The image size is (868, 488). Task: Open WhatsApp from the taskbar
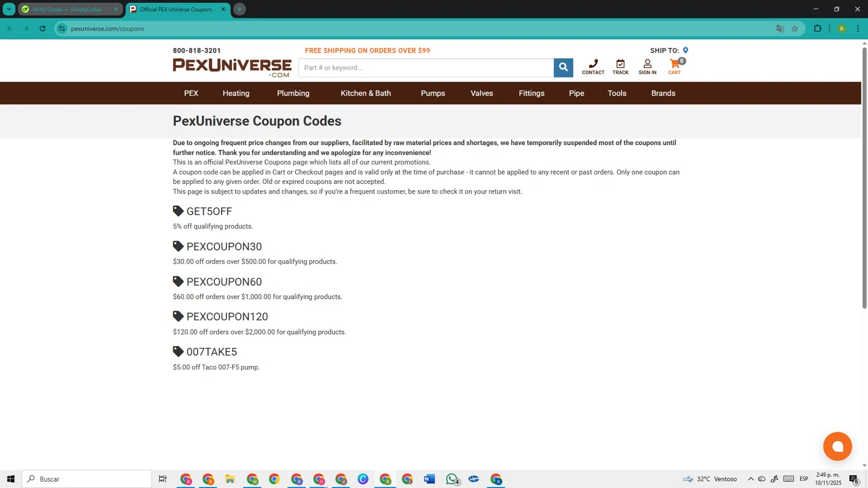(x=452, y=479)
